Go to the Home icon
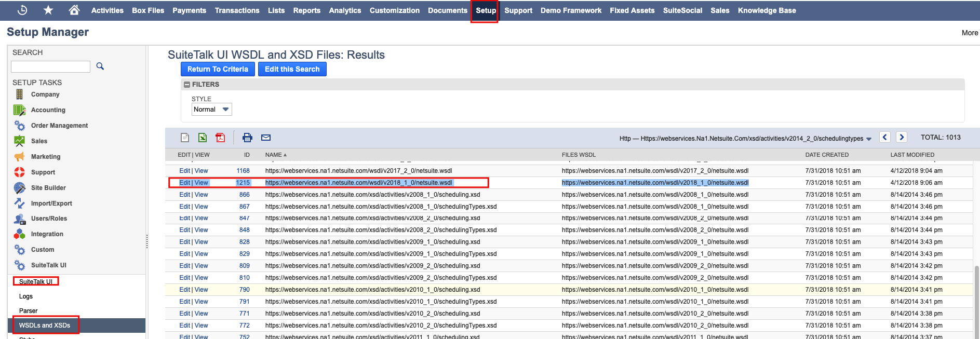The image size is (980, 339). tap(74, 10)
